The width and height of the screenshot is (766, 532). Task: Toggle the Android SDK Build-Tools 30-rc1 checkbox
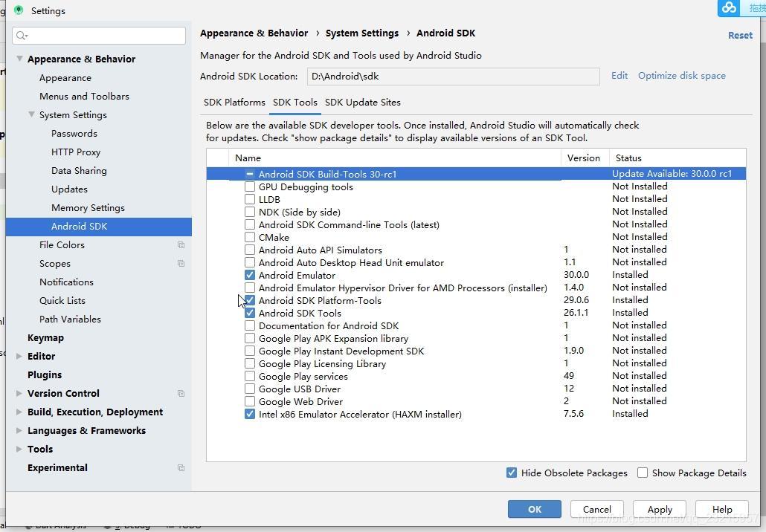click(x=250, y=174)
